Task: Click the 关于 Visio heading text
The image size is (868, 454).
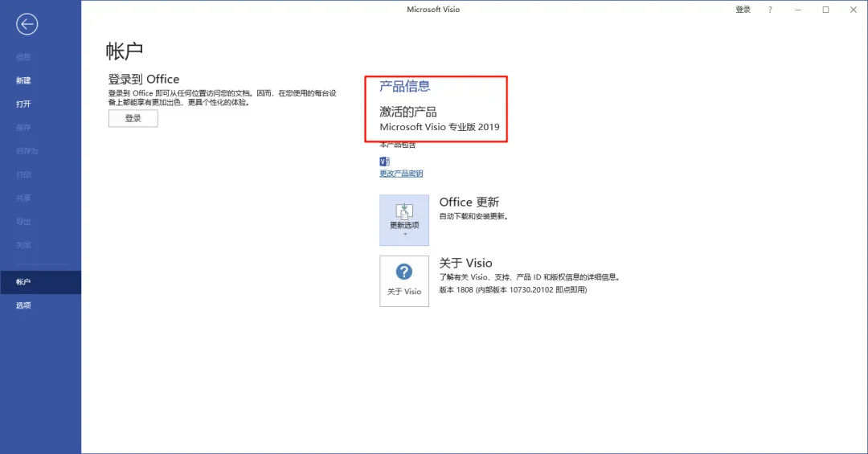Action: (x=465, y=263)
